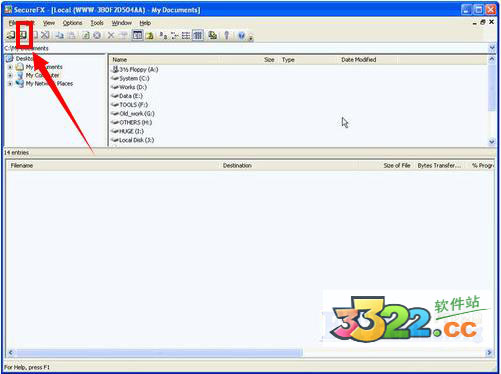Expand the My Computer tree node

(x=10, y=75)
